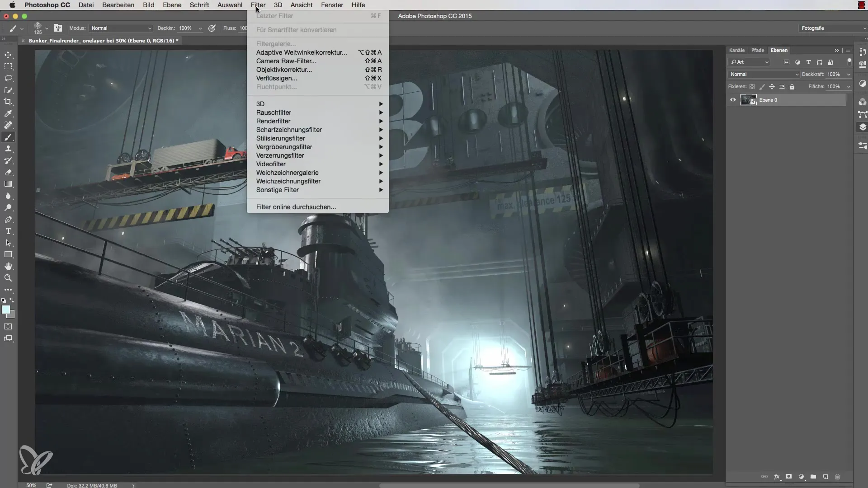Expand Weichzeichnungsfilter submenu
The height and width of the screenshot is (488, 868).
(318, 181)
